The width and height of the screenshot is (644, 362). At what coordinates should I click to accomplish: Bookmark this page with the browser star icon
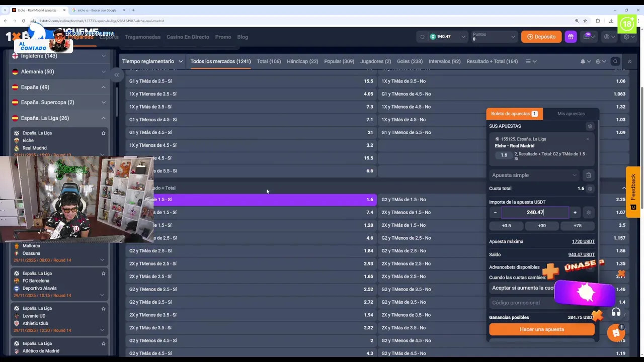click(x=585, y=21)
